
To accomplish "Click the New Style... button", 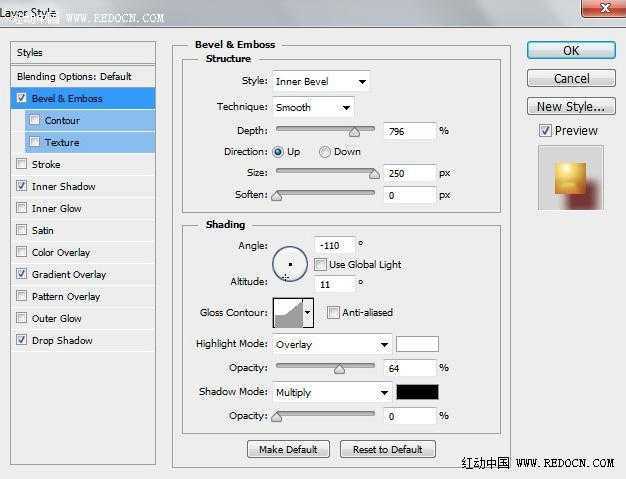I will [571, 106].
